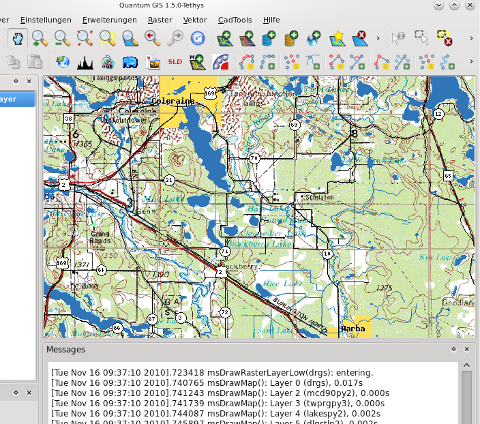Click the 'Layer 0 (drgs), 0.017s' log line
This screenshot has height=424, width=480.
click(207, 383)
